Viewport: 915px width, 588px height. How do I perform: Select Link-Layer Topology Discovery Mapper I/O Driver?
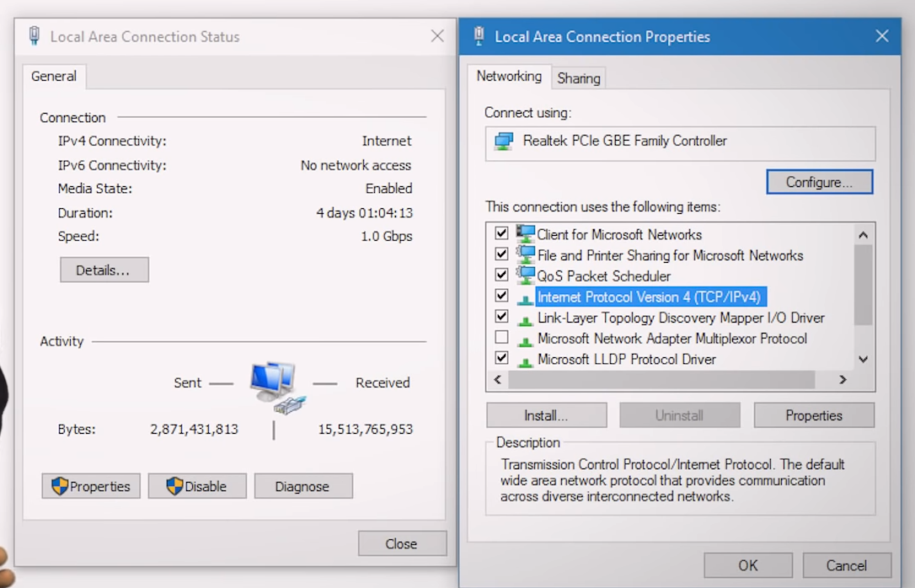coord(681,318)
